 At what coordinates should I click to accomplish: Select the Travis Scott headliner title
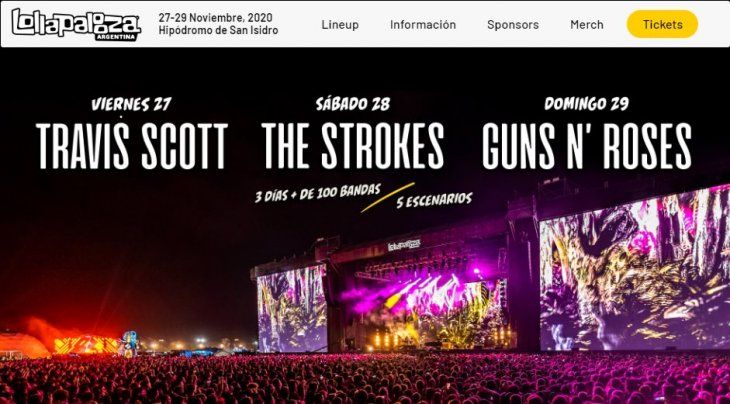tap(132, 146)
